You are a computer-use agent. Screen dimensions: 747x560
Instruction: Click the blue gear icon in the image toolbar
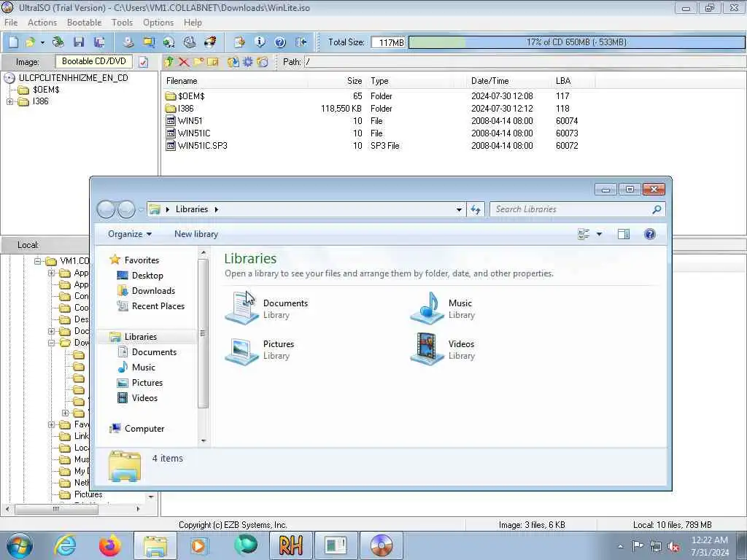tap(248, 62)
